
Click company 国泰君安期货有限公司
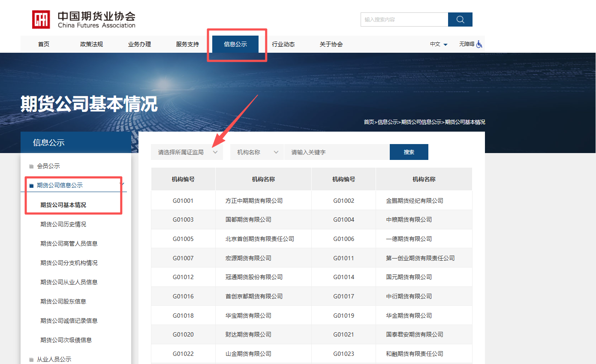point(415,334)
